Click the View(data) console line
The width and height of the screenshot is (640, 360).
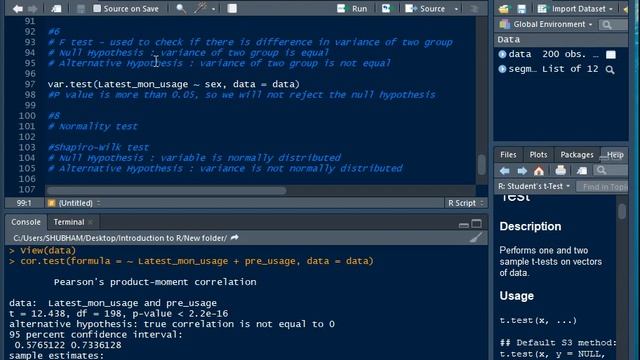pyautogui.click(x=48, y=251)
